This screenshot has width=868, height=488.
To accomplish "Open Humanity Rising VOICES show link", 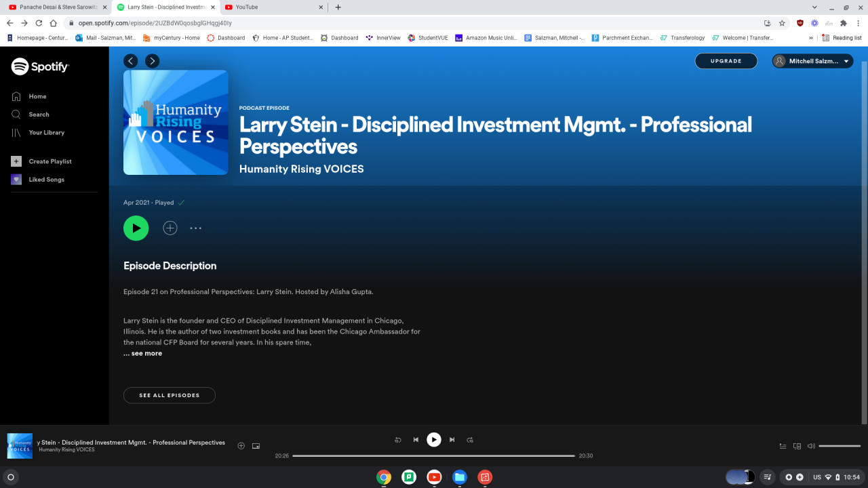I will [301, 169].
